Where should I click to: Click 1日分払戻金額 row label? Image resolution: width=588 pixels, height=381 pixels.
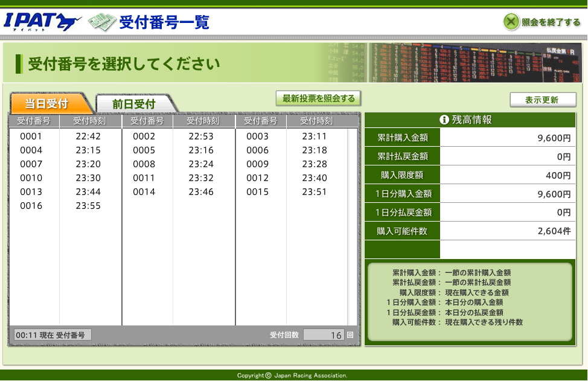402,213
